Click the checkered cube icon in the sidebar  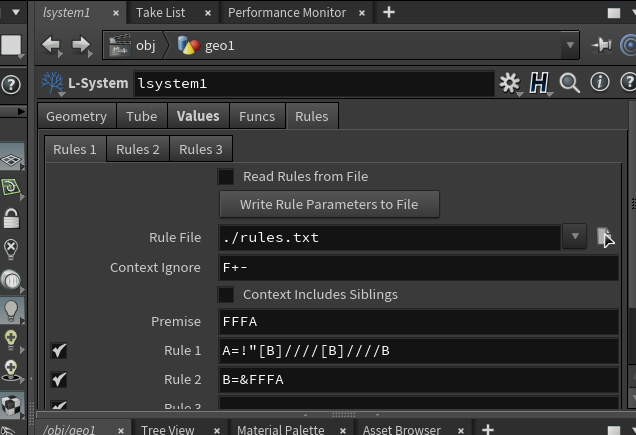11,405
